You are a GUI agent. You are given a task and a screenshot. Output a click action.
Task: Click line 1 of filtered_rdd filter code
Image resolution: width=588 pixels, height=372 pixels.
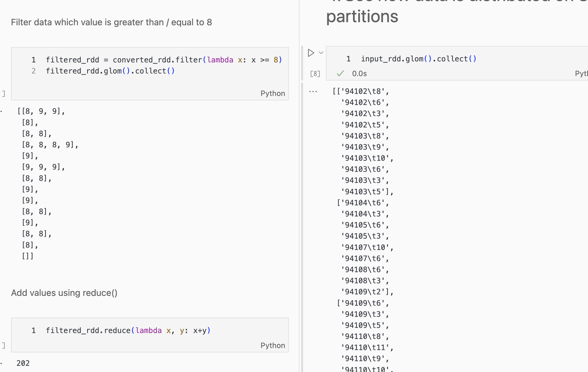tap(164, 60)
